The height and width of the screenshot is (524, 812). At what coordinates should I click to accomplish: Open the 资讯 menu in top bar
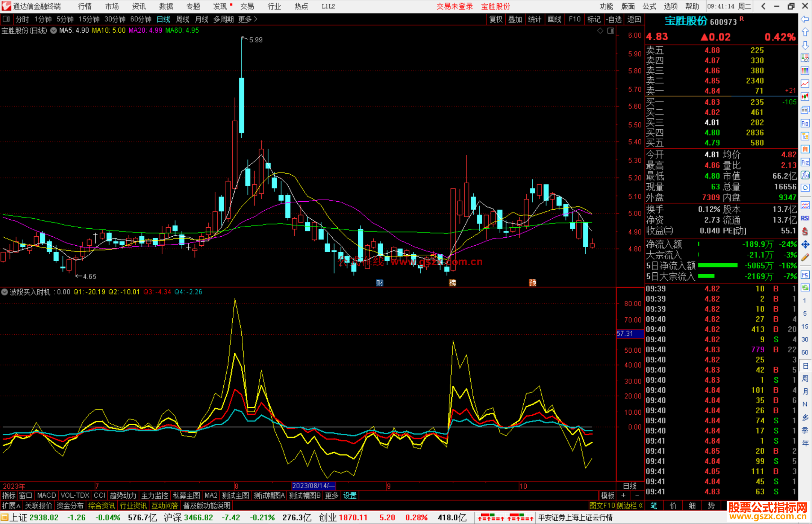pyautogui.click(x=139, y=6)
